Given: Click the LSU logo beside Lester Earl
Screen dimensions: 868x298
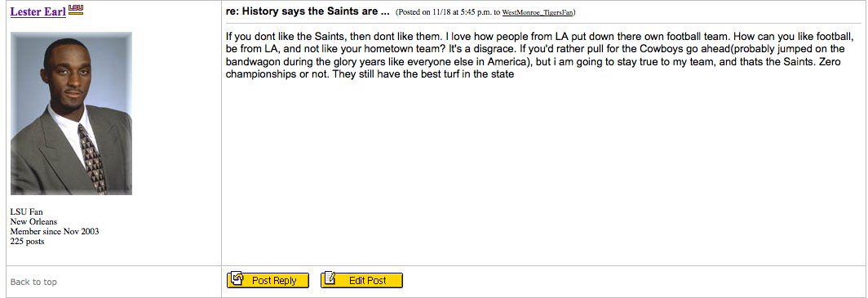Looking at the screenshot, I should [x=76, y=10].
